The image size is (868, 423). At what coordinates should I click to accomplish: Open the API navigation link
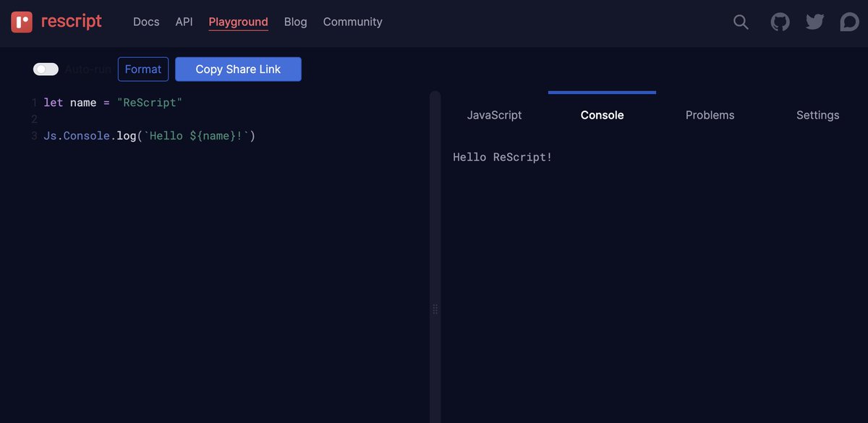click(x=184, y=22)
